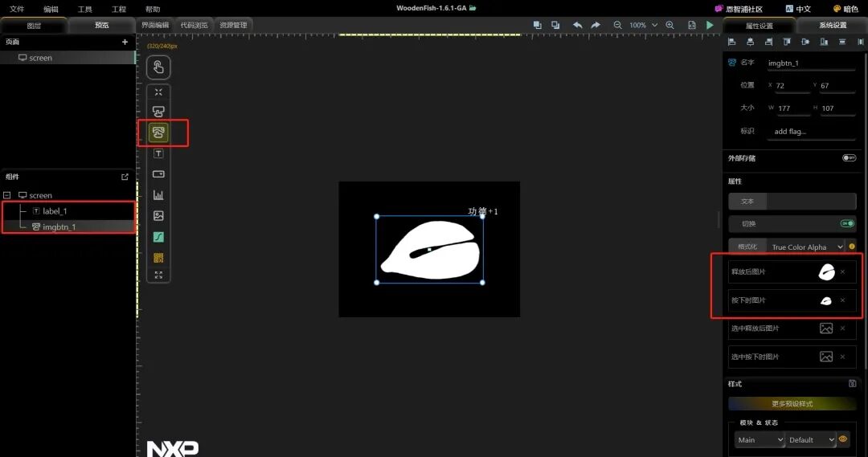The image size is (868, 457).
Task: Collapse the screen tree node
Action: tap(7, 195)
